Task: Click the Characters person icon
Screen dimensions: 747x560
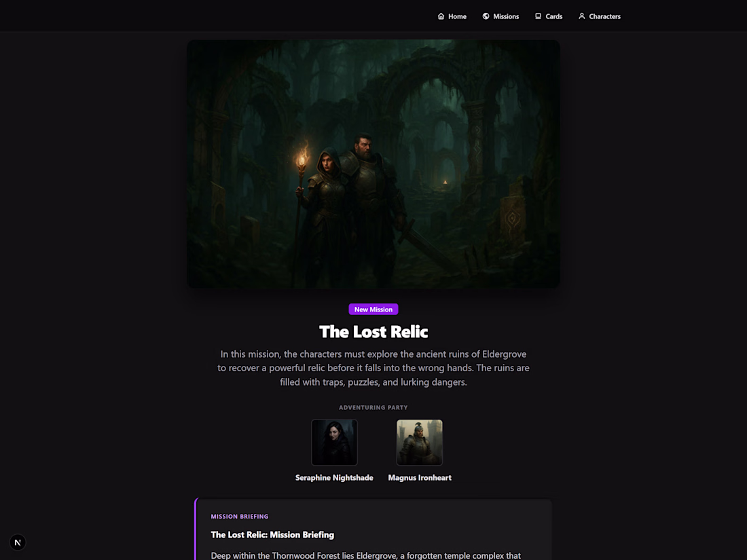Action: coord(582,16)
